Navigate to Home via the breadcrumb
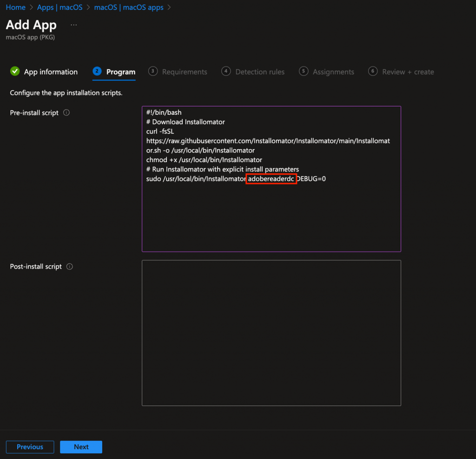The height and width of the screenshot is (459, 476). [x=15, y=7]
